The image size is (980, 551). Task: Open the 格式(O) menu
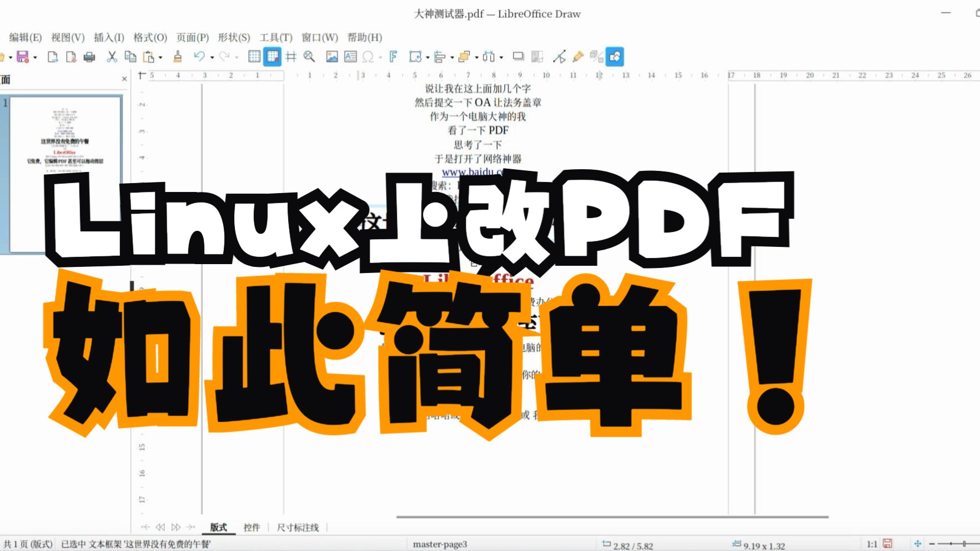point(150,37)
